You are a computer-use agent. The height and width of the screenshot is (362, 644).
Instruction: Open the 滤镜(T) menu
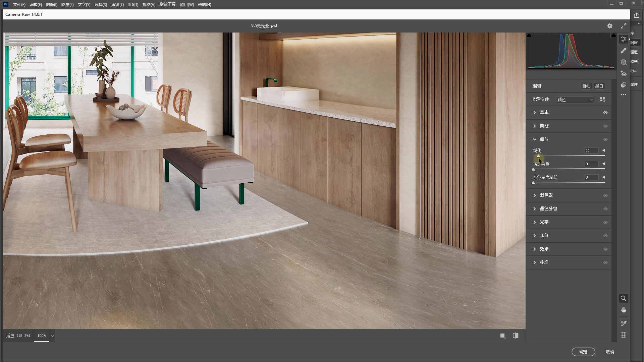(x=117, y=4)
